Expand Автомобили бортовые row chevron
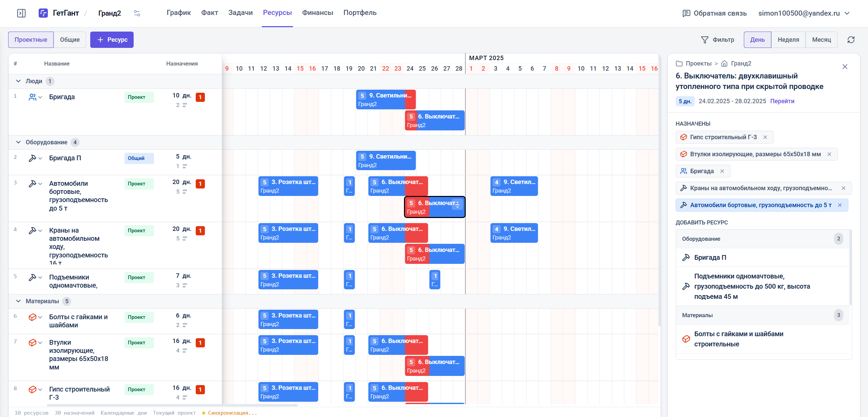The height and width of the screenshot is (417, 868). coord(40,184)
